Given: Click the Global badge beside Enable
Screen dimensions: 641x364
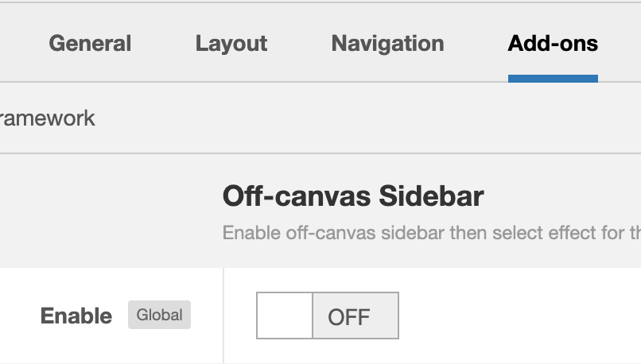Looking at the screenshot, I should (x=159, y=315).
